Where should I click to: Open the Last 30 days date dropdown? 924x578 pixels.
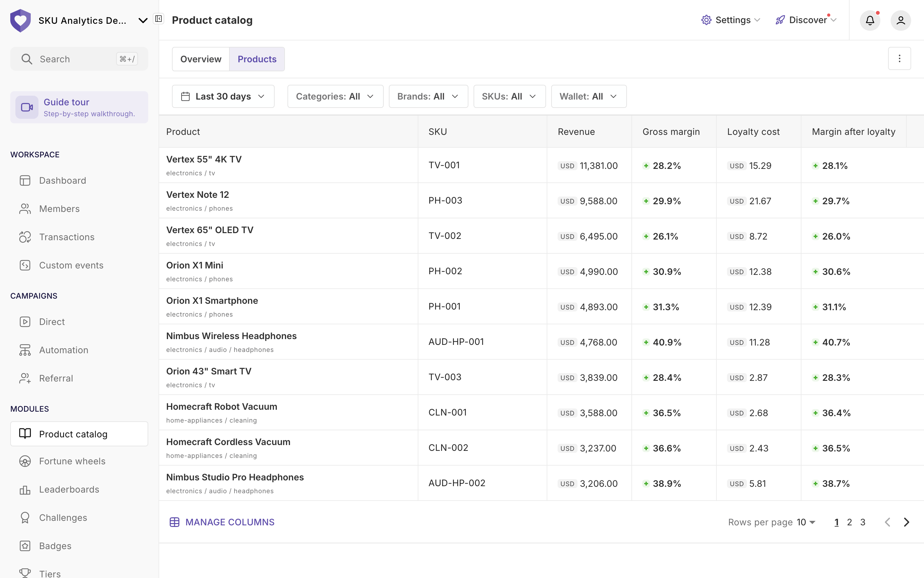pos(223,96)
